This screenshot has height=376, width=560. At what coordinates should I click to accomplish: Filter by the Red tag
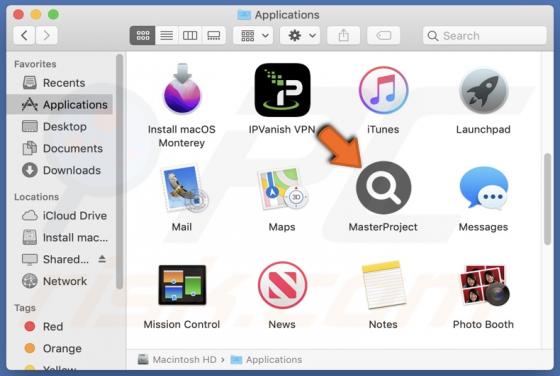pos(60,326)
